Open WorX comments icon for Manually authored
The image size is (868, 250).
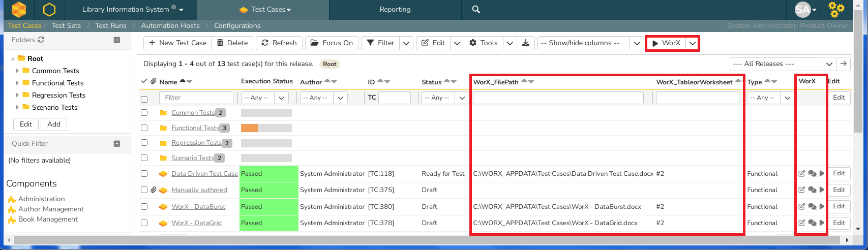(x=812, y=190)
